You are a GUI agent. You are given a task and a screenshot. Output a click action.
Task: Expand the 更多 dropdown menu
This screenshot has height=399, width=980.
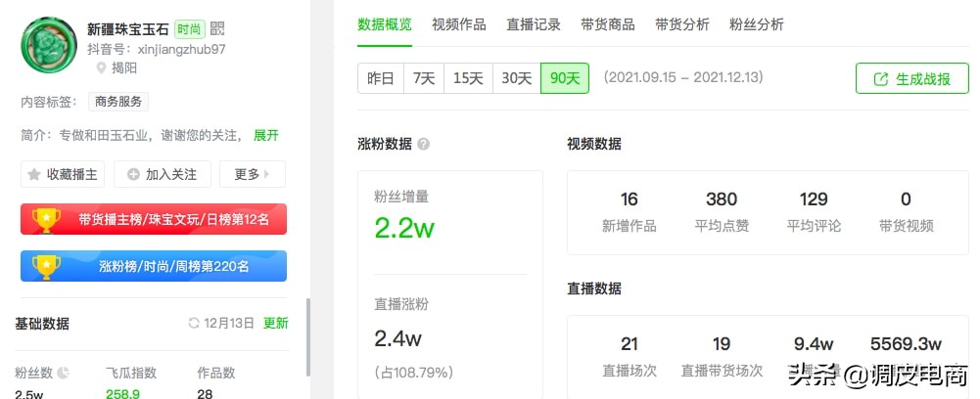[253, 174]
